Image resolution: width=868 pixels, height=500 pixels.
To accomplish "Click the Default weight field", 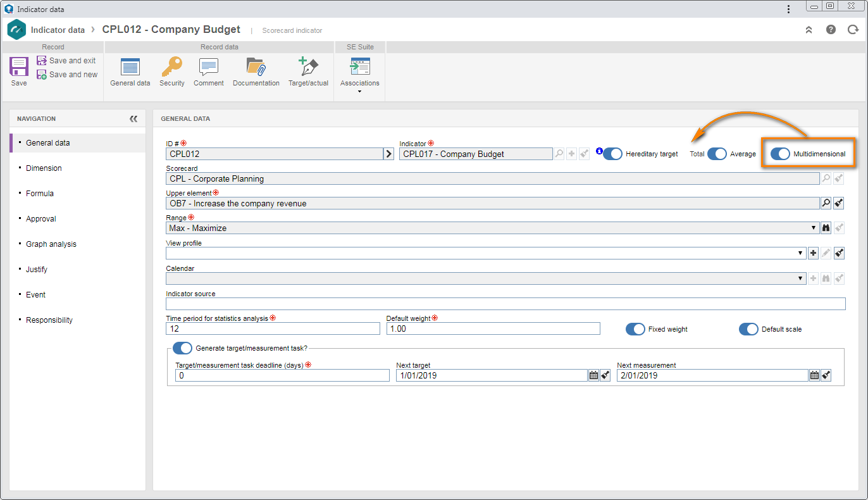I will [493, 329].
